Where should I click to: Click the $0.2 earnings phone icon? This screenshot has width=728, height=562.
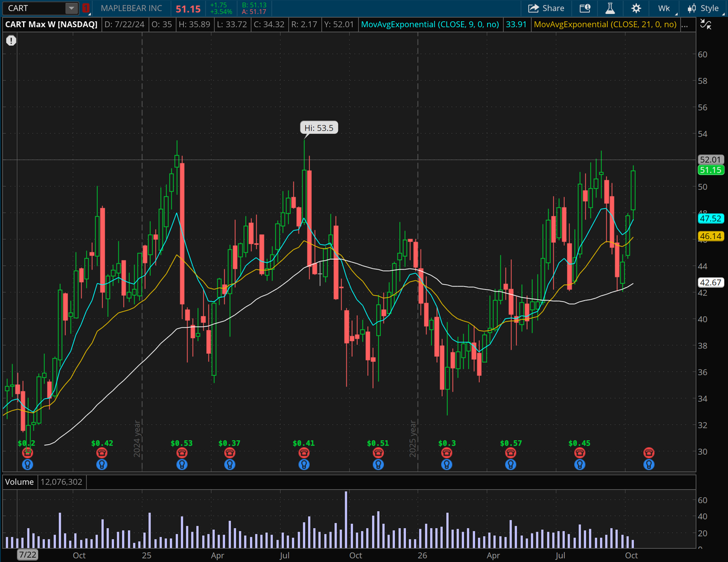27,453
